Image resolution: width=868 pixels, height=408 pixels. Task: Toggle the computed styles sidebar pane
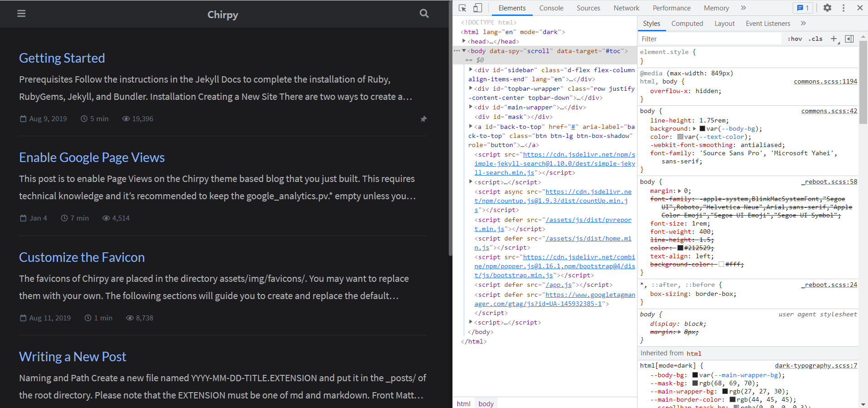click(849, 39)
